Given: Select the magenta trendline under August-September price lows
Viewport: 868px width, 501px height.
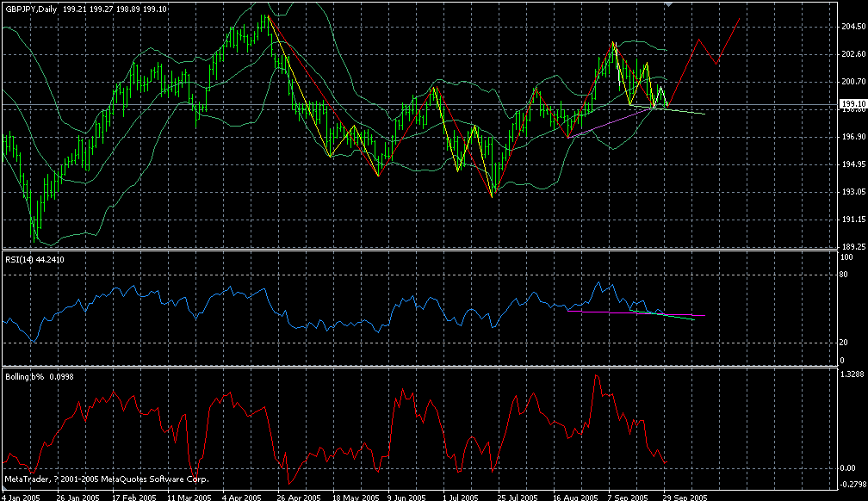Looking at the screenshot, I should point(611,122).
